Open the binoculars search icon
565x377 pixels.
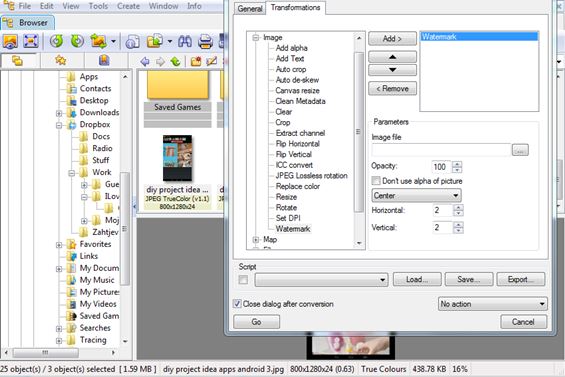pos(185,42)
